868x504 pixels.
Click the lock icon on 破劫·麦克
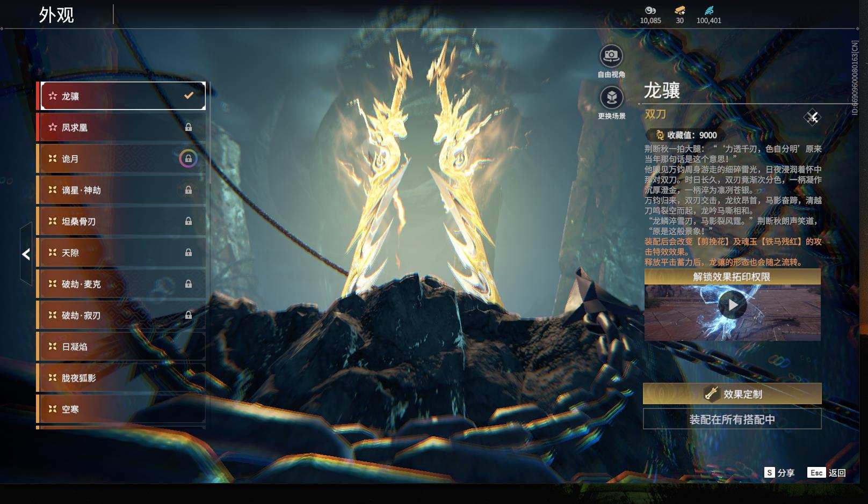tap(189, 284)
